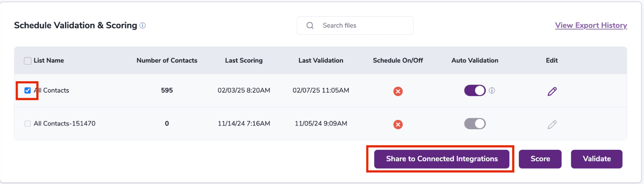Click the Last Validation column header

pyautogui.click(x=321, y=60)
